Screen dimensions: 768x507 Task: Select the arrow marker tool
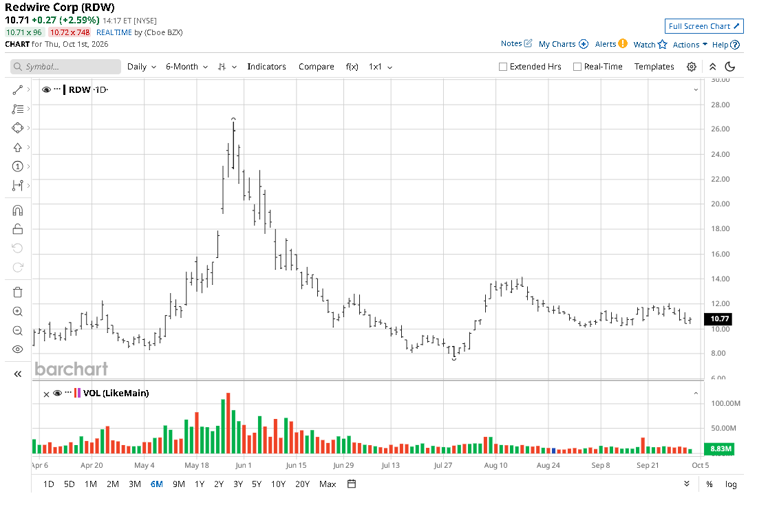pyautogui.click(x=18, y=147)
